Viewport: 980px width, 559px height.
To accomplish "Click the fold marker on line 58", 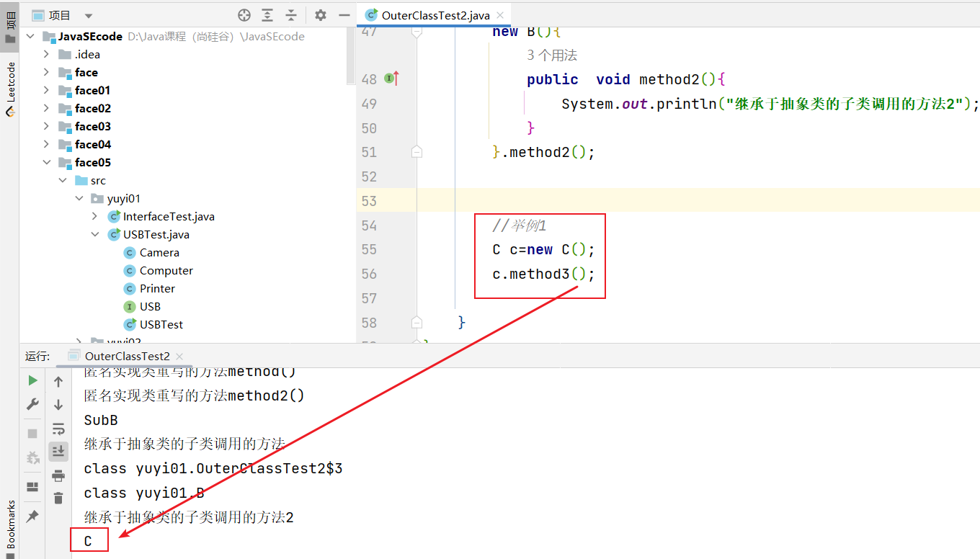I will pos(416,322).
